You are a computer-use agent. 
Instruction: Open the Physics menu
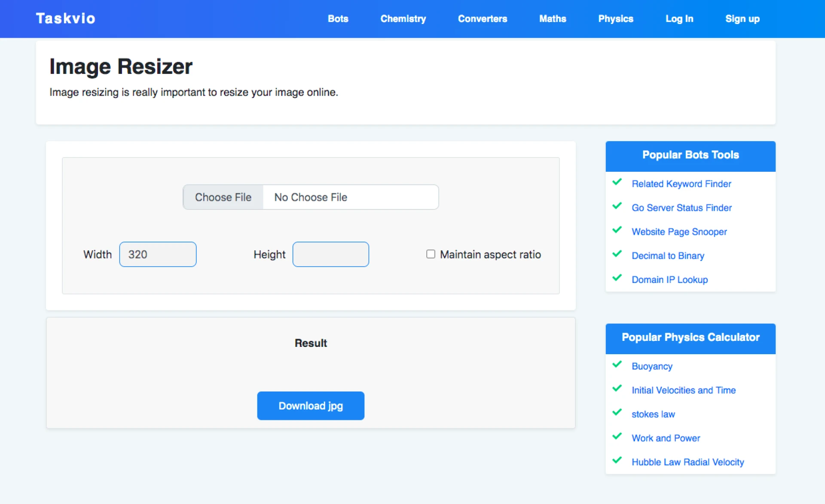coord(615,19)
